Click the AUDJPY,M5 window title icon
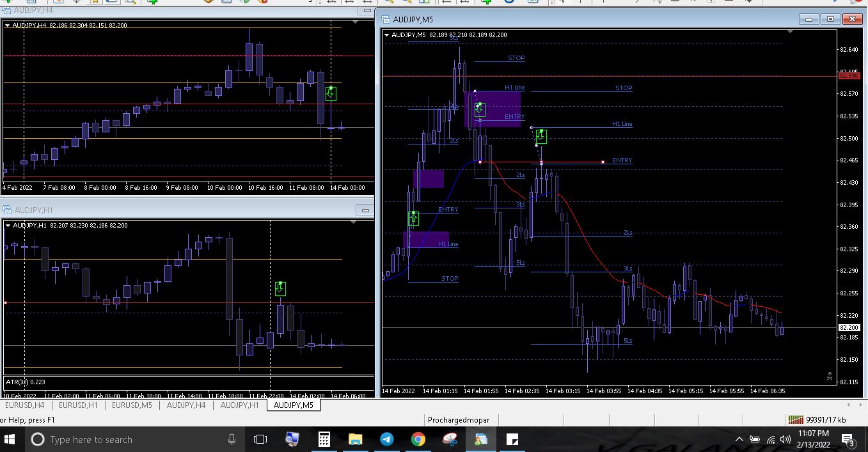This screenshot has width=868, height=452. point(386,20)
